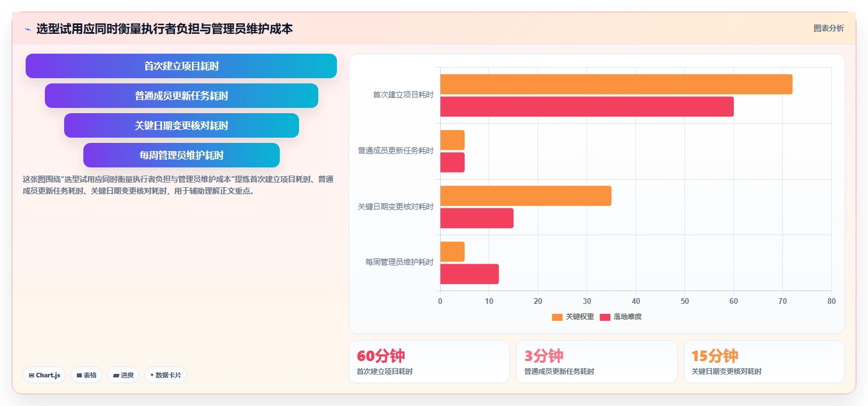868x406 pixels.
Task: Click the header title 选型试用应同时衡量执行者负担与管理员维护成本
Action: (164, 29)
